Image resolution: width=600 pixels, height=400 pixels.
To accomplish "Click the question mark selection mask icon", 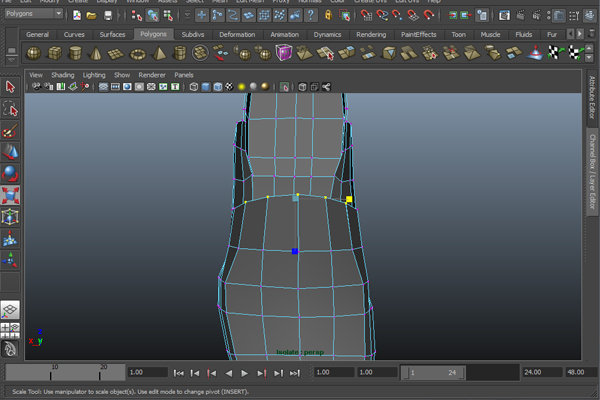I will tap(311, 15).
